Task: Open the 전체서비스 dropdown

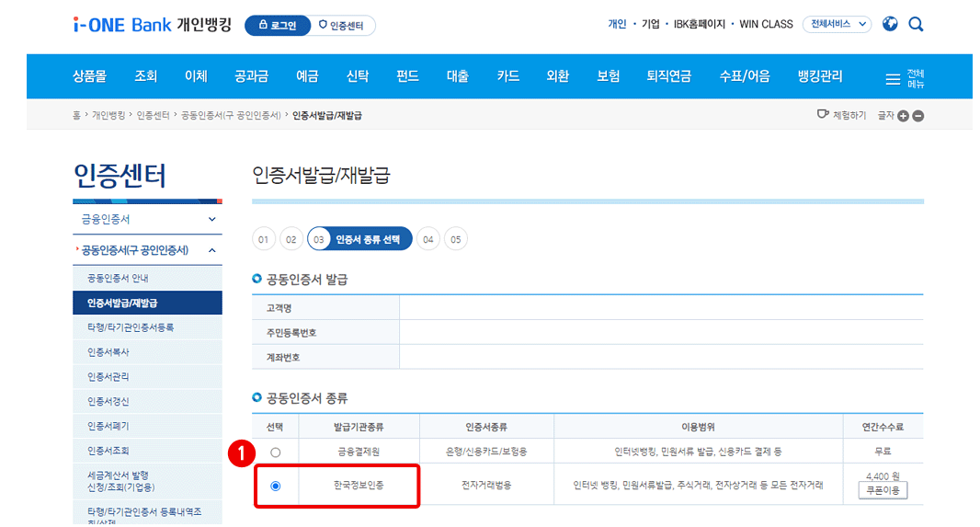Action: 837,25
